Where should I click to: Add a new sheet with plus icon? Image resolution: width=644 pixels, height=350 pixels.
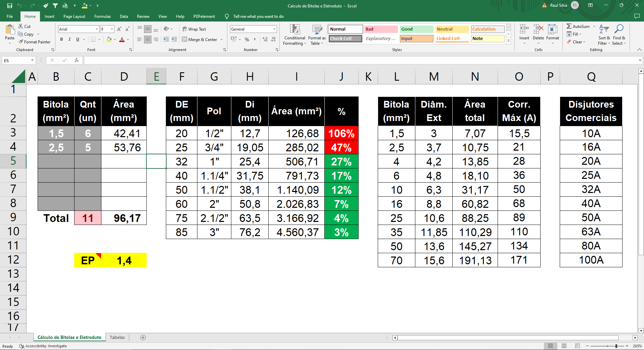(x=143, y=338)
